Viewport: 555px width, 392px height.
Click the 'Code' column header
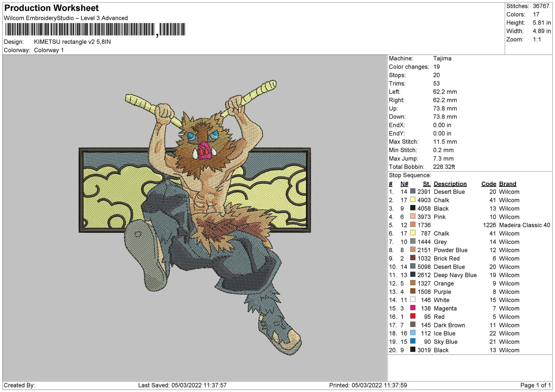489,184
